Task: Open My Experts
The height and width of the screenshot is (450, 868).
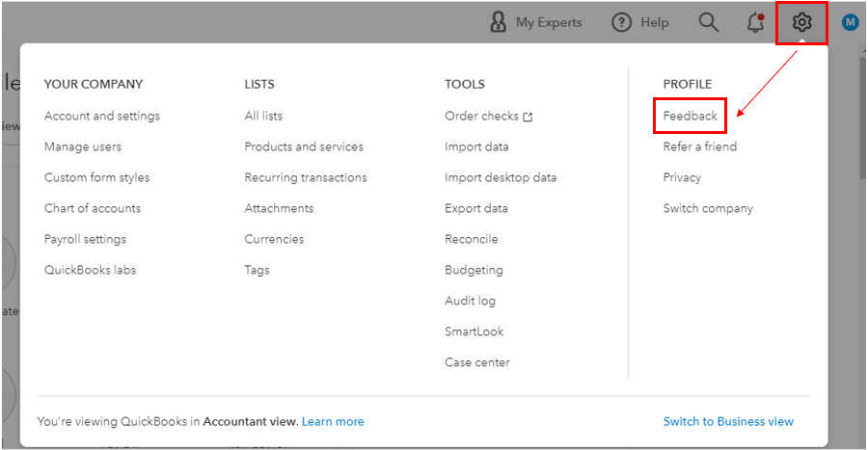Action: (549, 23)
